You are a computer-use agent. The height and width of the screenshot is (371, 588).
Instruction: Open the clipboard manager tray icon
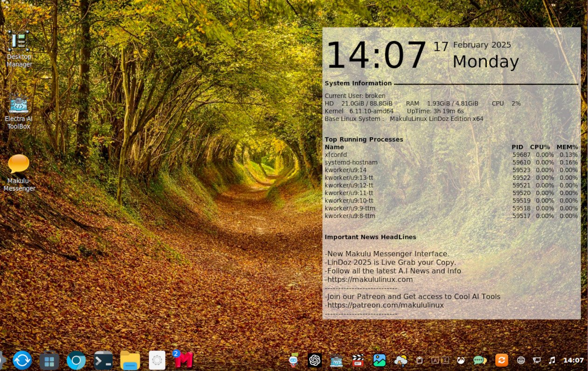[x=419, y=360]
